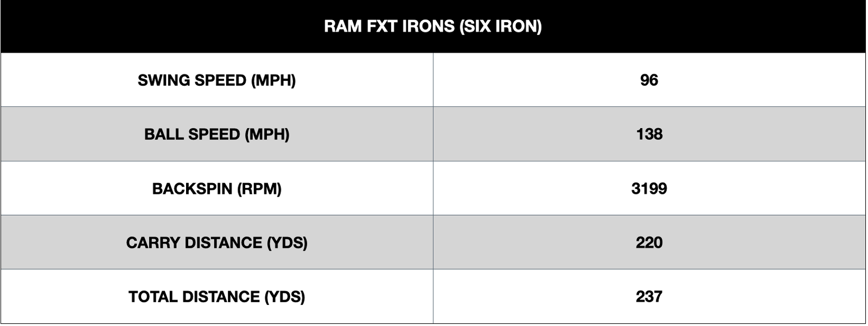Click the RAM FXT IRONS table header title
Screen dimensions: 868x326
[x=432, y=26]
